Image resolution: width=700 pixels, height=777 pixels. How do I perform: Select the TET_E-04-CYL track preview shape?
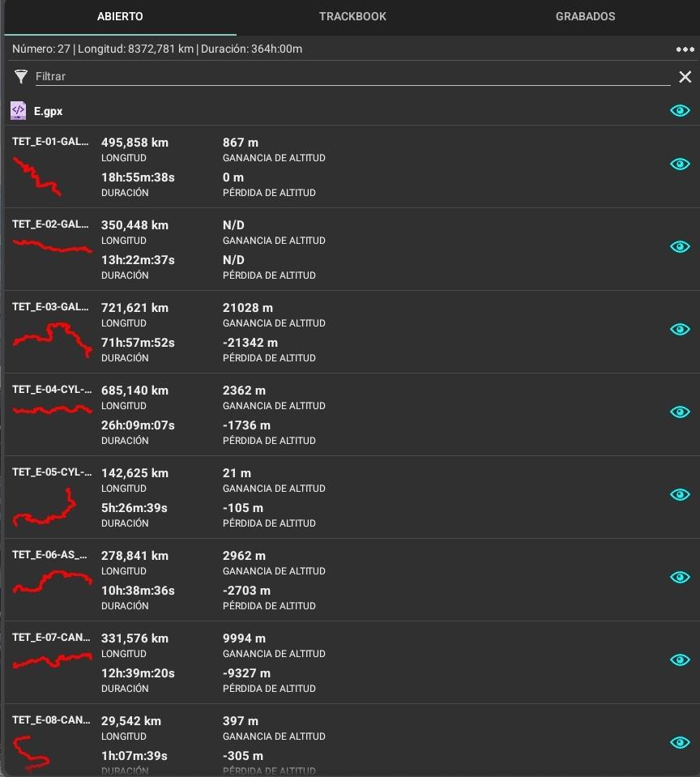52,410
